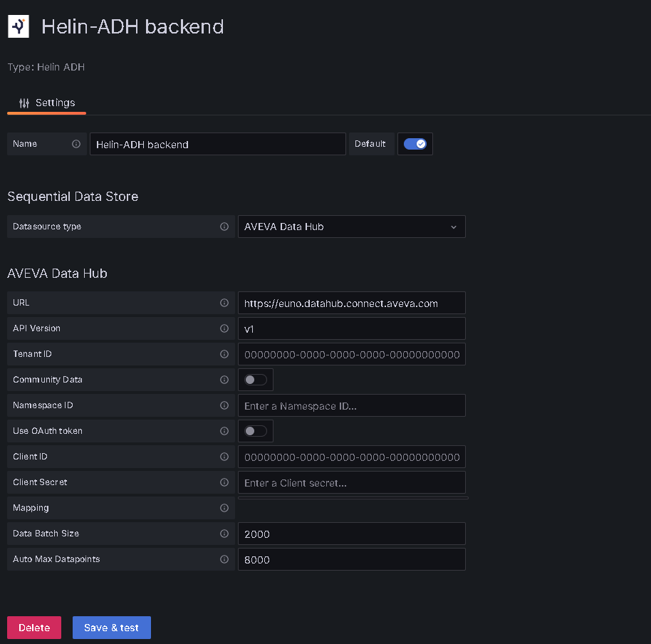Enable the Community Data toggle
This screenshot has height=644, width=651.
[255, 380]
